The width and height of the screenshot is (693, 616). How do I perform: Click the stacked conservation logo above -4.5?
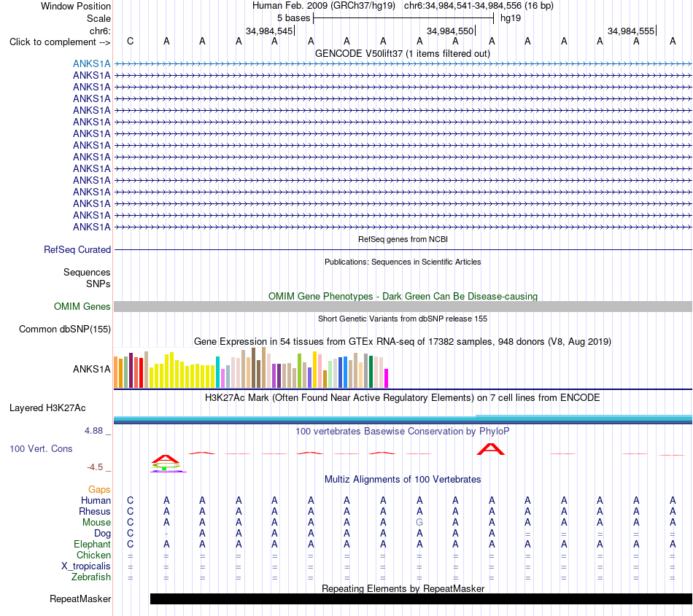pyautogui.click(x=166, y=464)
